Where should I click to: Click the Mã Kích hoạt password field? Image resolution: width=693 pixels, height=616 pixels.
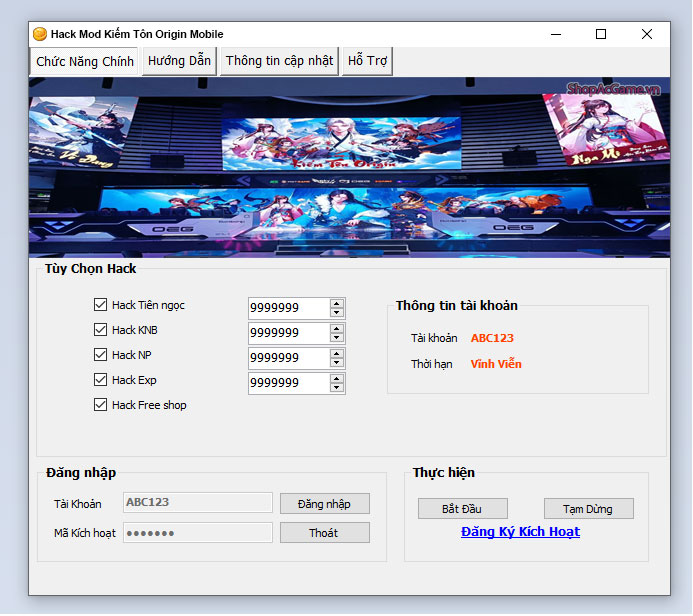(198, 532)
